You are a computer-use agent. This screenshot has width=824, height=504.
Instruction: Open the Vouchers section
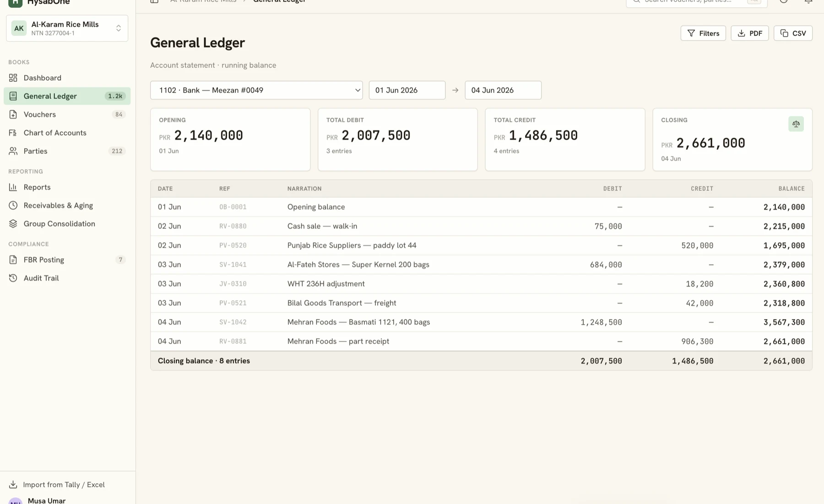click(x=67, y=114)
